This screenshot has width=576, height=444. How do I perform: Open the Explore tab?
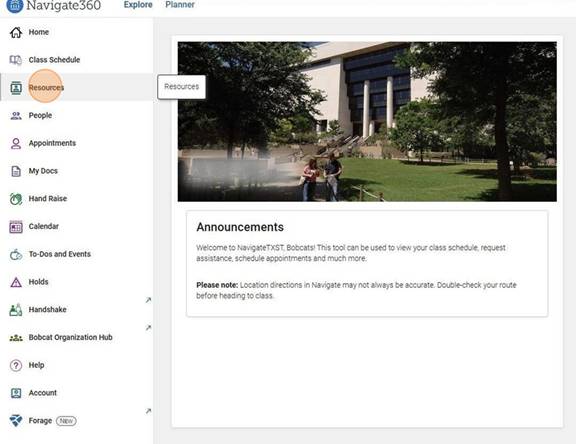click(x=138, y=5)
